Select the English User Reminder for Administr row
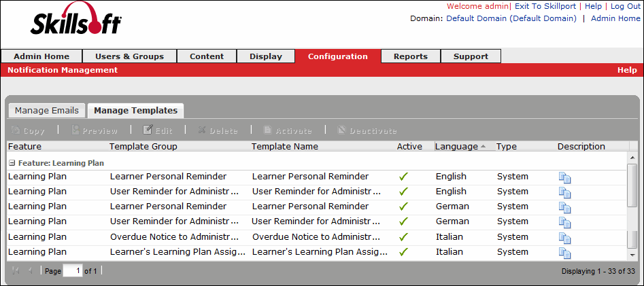Screen dimensions: 644x286 point(317,192)
